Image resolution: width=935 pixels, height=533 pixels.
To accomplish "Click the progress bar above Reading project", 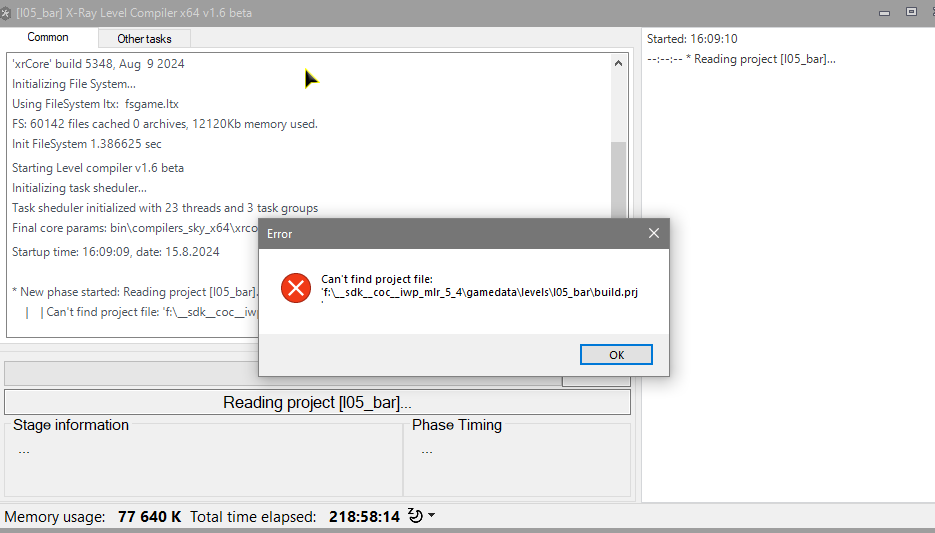I will point(131,373).
